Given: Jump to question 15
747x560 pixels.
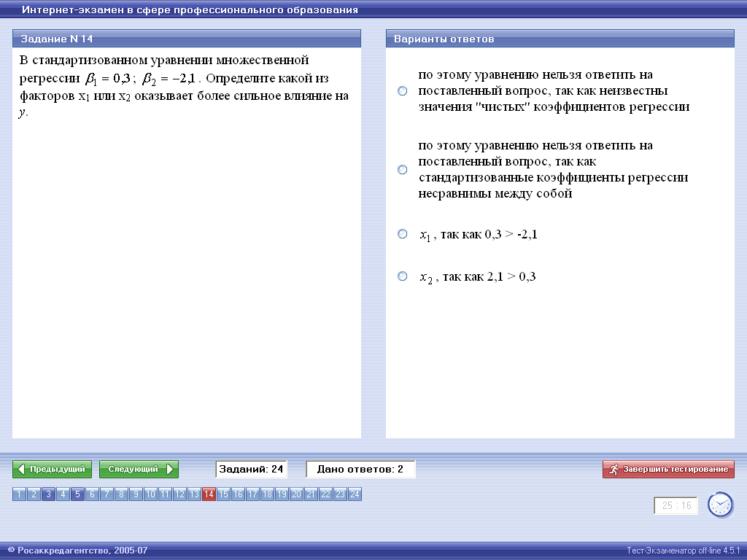Looking at the screenshot, I should pyautogui.click(x=223, y=494).
